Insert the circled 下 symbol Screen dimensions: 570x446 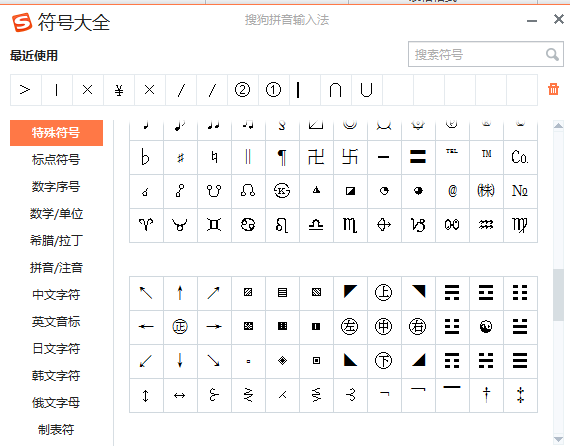tap(384, 361)
